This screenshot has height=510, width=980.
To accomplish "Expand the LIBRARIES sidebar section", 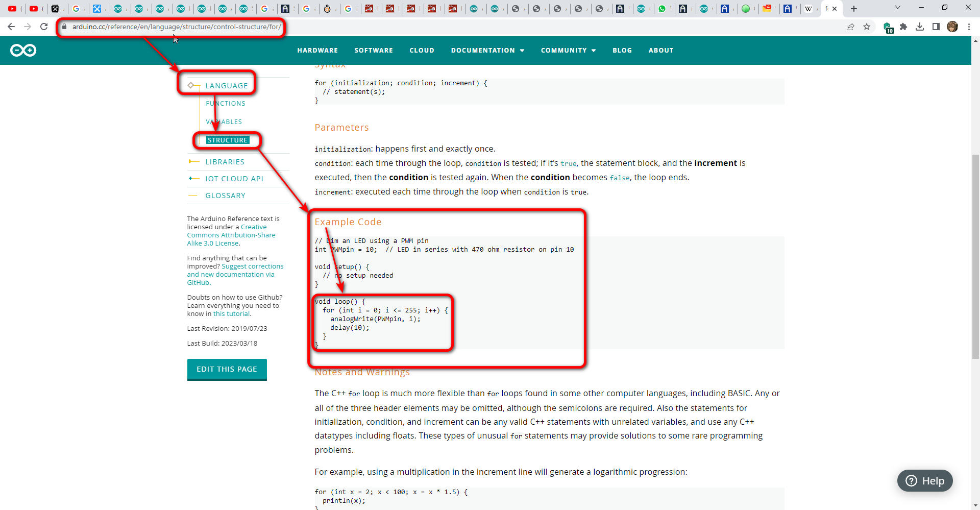I will coord(225,162).
